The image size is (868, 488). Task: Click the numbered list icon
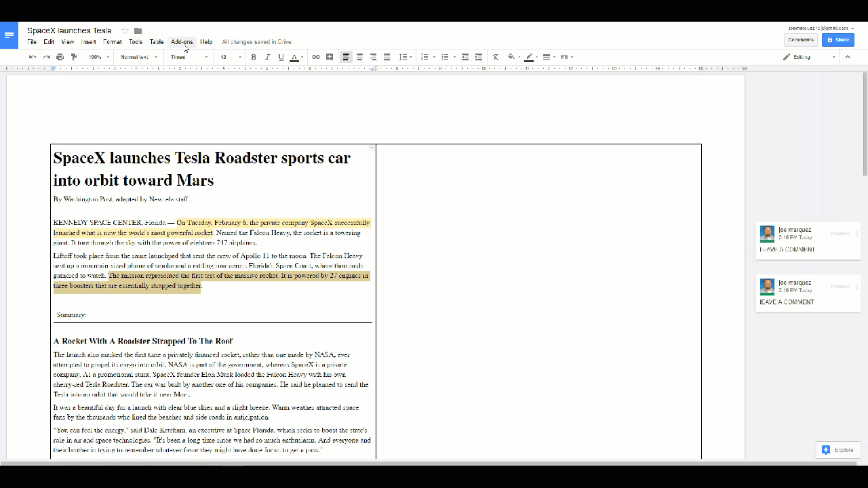(x=425, y=57)
